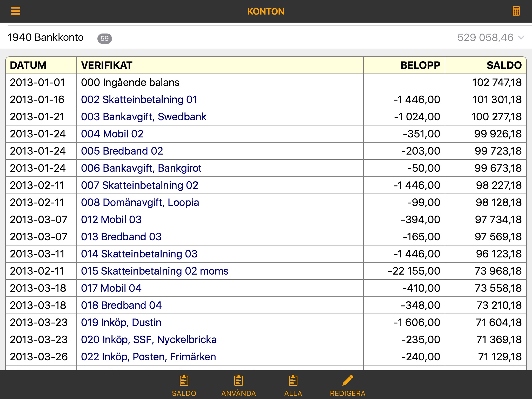The height and width of the screenshot is (399, 532).
Task: Open verifikat 004 Mobil 02
Action: click(112, 134)
